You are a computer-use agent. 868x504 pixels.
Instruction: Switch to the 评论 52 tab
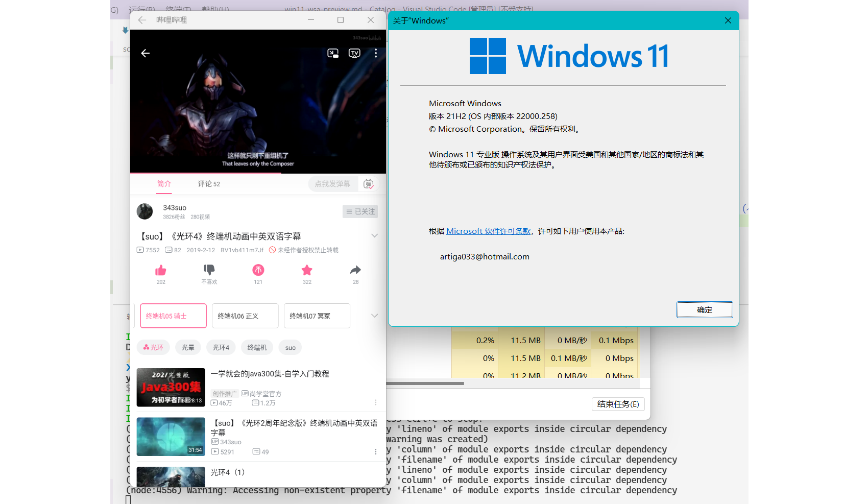(209, 184)
